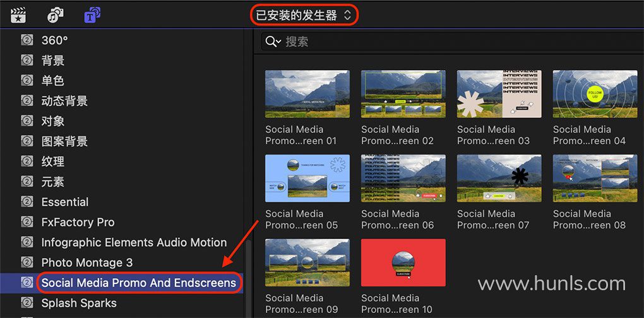Select Social Media Promo...reen 09 thumbnail
The width and height of the screenshot is (644, 318).
point(307,262)
